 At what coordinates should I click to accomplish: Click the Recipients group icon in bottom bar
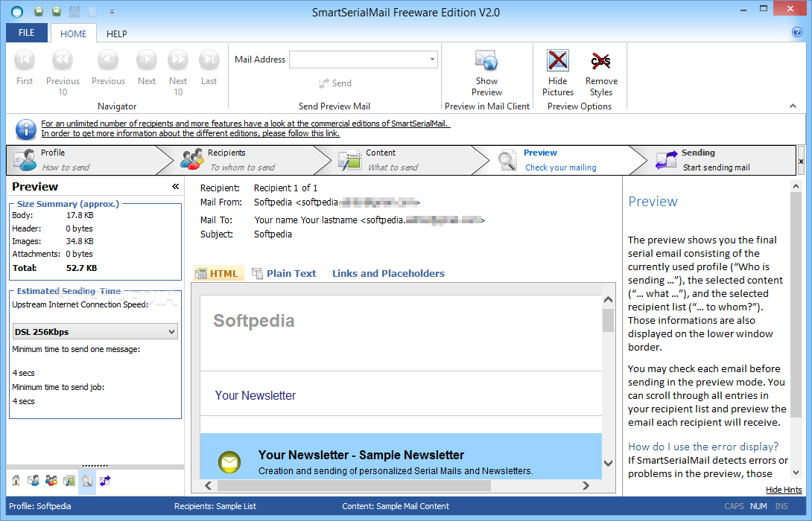pyautogui.click(x=51, y=481)
